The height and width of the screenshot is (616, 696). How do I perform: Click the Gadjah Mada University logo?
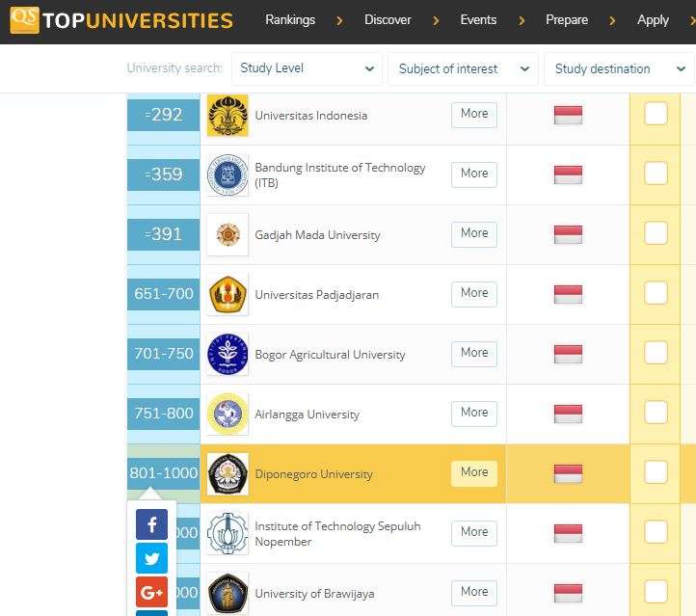point(228,235)
